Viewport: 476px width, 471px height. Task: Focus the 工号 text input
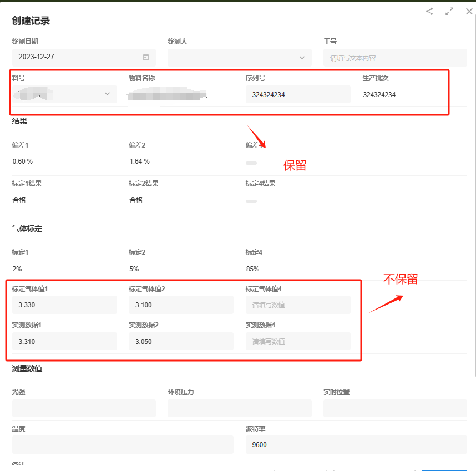pyautogui.click(x=395, y=58)
